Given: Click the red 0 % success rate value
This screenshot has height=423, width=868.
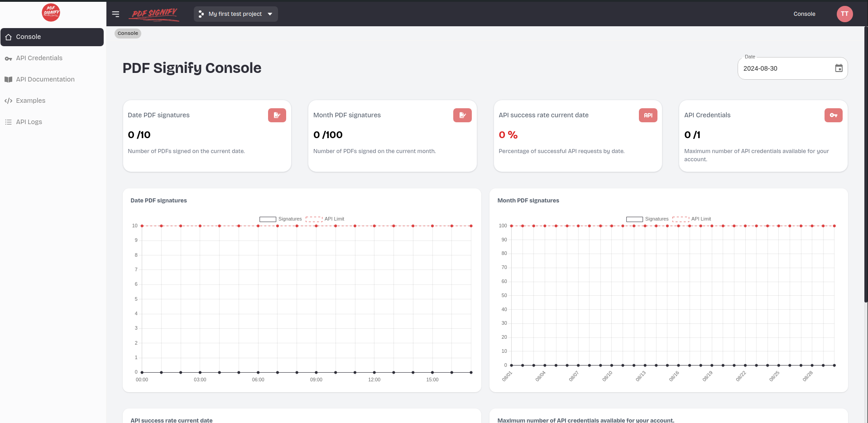Looking at the screenshot, I should [508, 135].
